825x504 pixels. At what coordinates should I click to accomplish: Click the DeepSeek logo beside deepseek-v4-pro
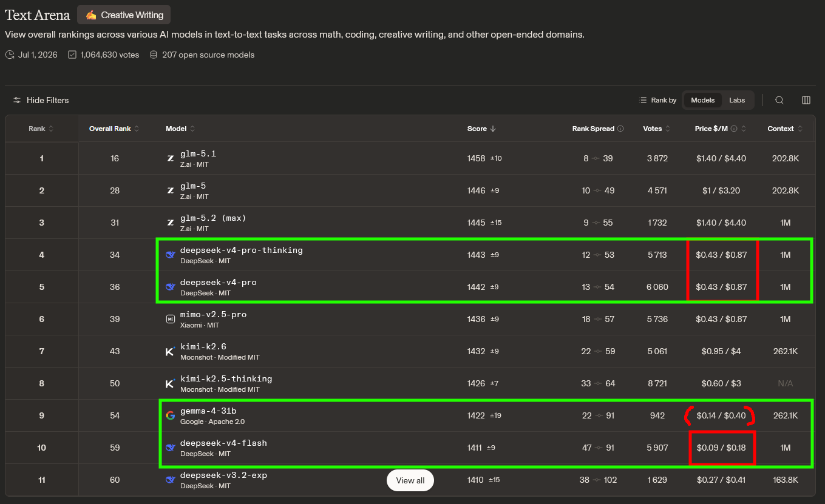[171, 287]
